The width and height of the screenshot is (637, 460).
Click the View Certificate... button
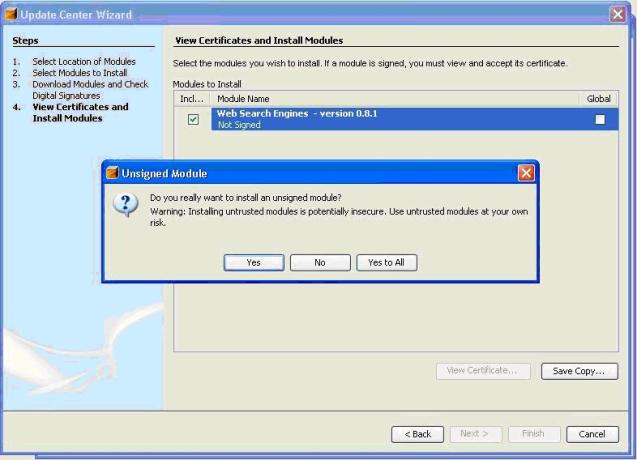pyautogui.click(x=482, y=370)
